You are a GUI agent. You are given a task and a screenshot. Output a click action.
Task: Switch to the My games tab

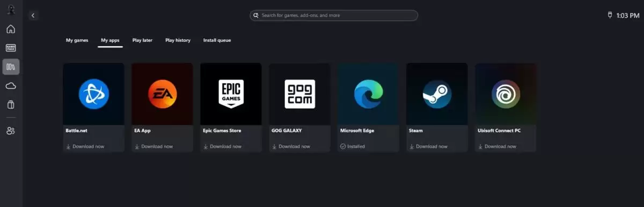point(77,40)
